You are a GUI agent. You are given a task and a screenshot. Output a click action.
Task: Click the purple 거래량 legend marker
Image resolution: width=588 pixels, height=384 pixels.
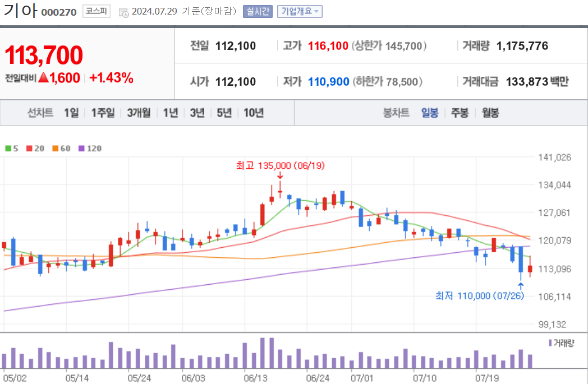[550, 343]
